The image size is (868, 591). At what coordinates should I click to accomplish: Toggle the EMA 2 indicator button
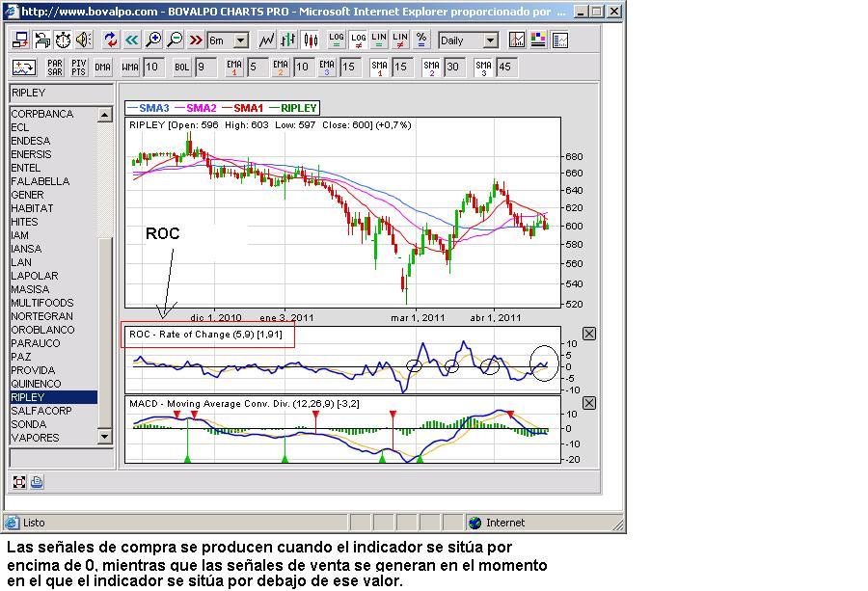[281, 67]
